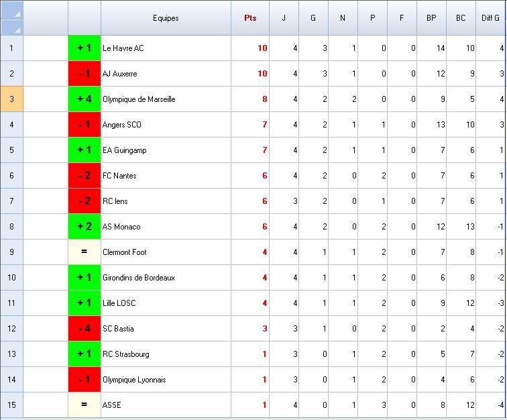507x420 pixels.
Task: Click the J column header
Action: tap(284, 18)
